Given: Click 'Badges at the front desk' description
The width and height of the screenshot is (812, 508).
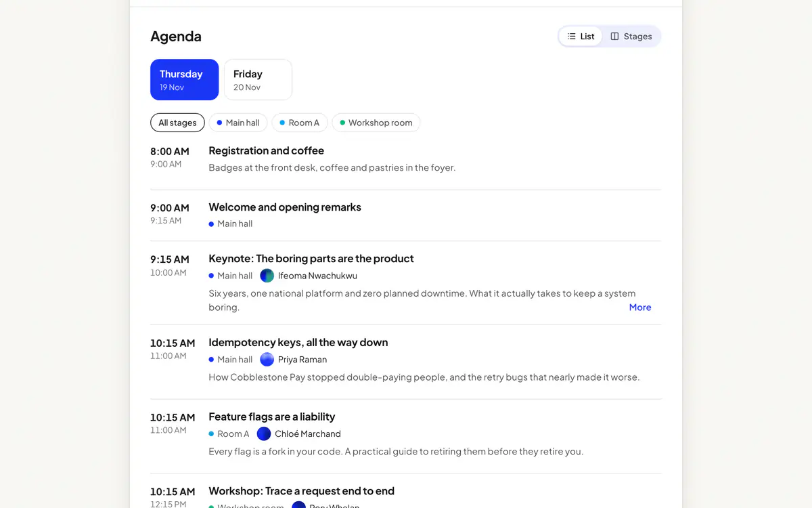Looking at the screenshot, I should 332,168.
